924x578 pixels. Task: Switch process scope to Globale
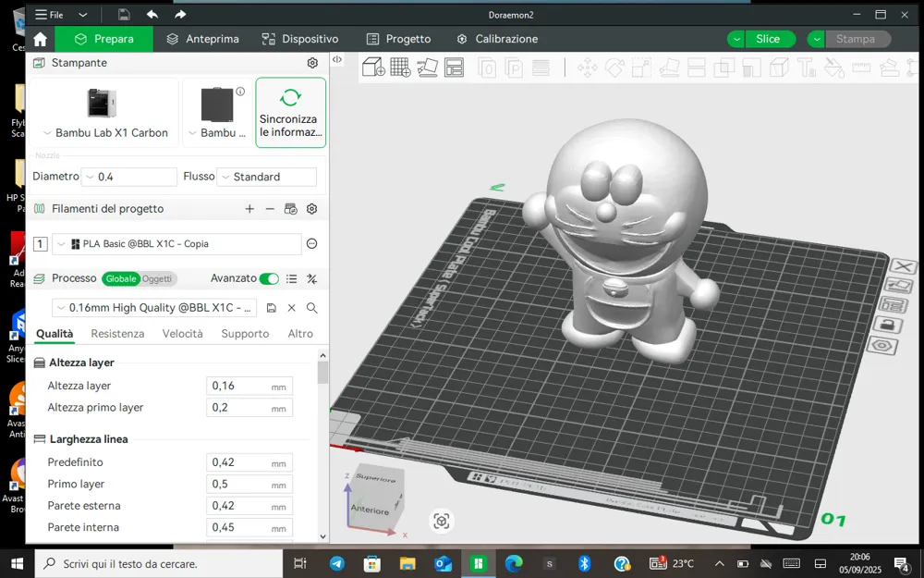(x=121, y=278)
